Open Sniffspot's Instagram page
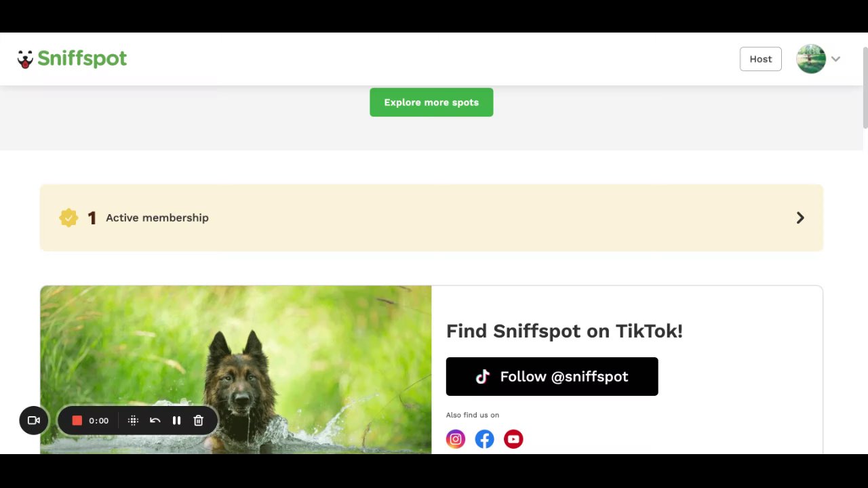The height and width of the screenshot is (488, 868). 456,439
